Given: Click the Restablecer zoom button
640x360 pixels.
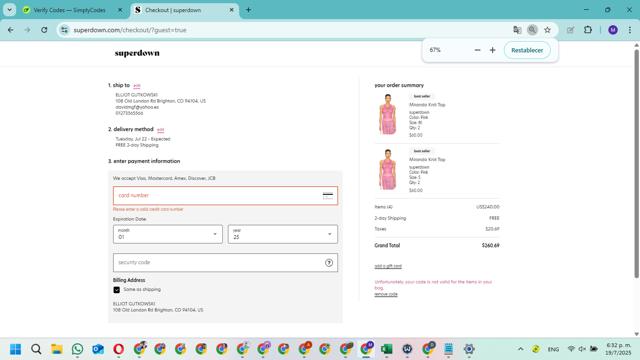Looking at the screenshot, I should 527,50.
